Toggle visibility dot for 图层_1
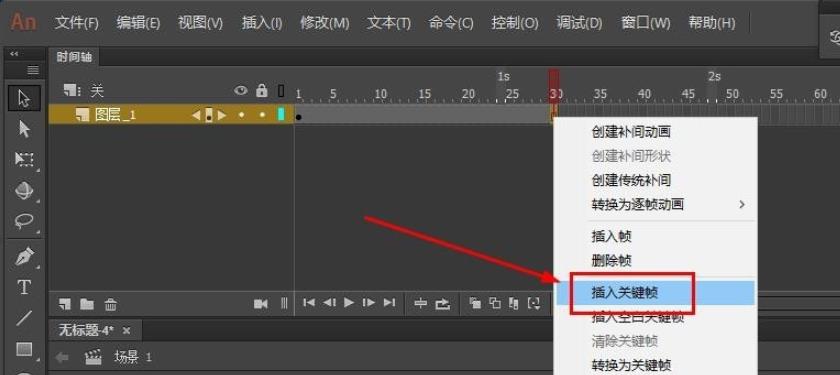840x375 pixels. (241, 114)
